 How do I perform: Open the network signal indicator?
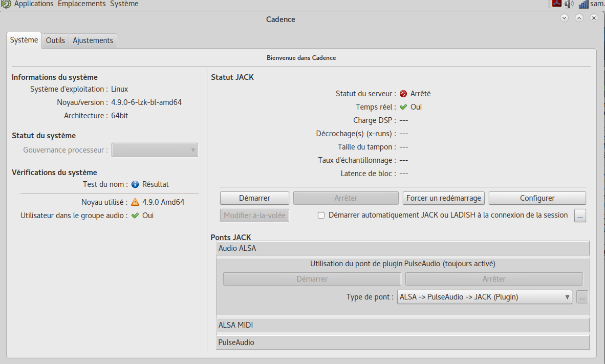pos(584,4)
